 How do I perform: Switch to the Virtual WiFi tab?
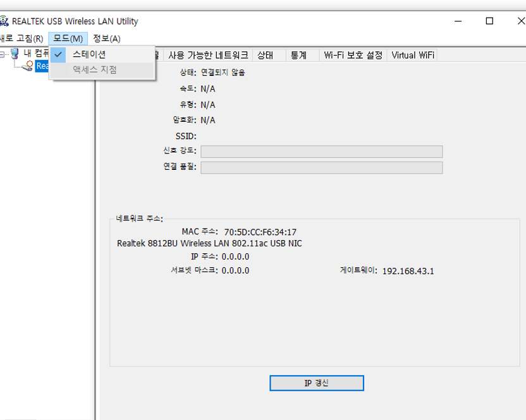pos(413,55)
